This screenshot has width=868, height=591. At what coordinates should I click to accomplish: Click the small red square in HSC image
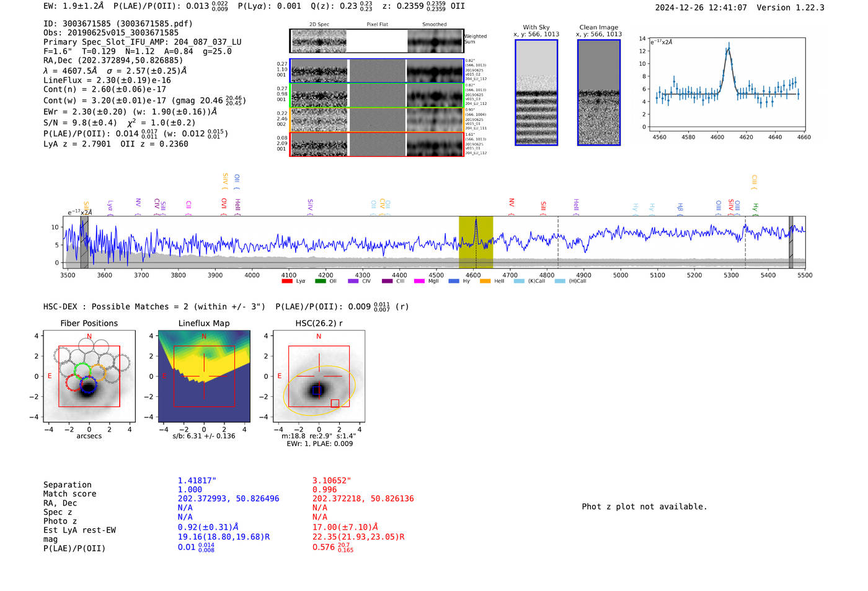pos(335,403)
